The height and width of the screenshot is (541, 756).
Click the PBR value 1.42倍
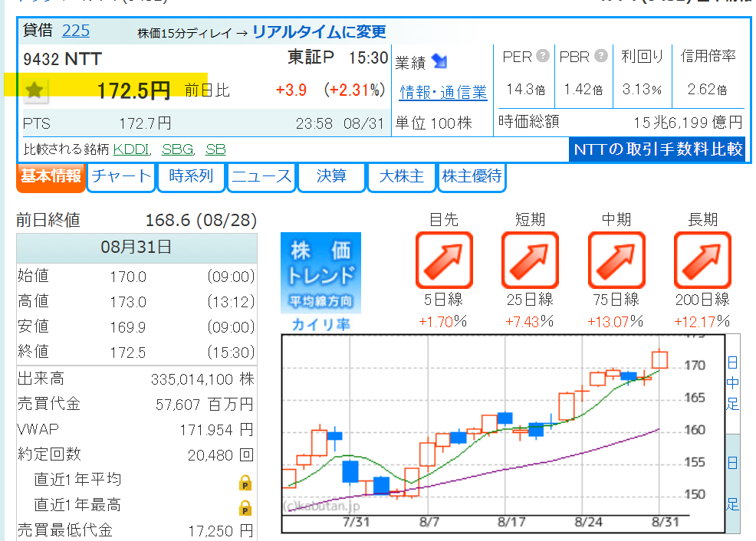click(583, 89)
